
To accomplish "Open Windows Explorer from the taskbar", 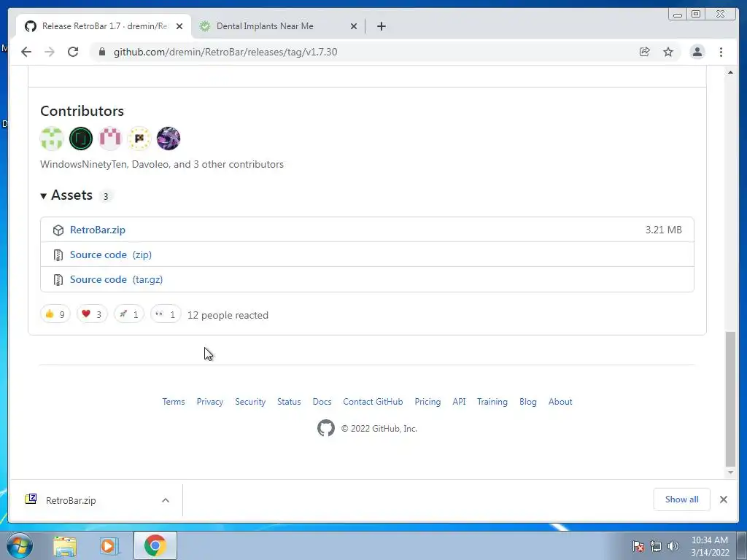I will click(x=65, y=546).
